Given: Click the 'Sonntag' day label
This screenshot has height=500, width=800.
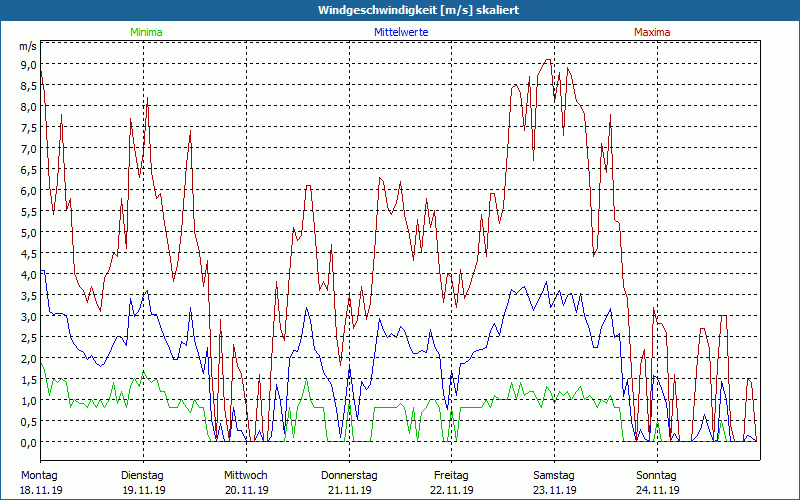Looking at the screenshot, I should click(x=656, y=476).
